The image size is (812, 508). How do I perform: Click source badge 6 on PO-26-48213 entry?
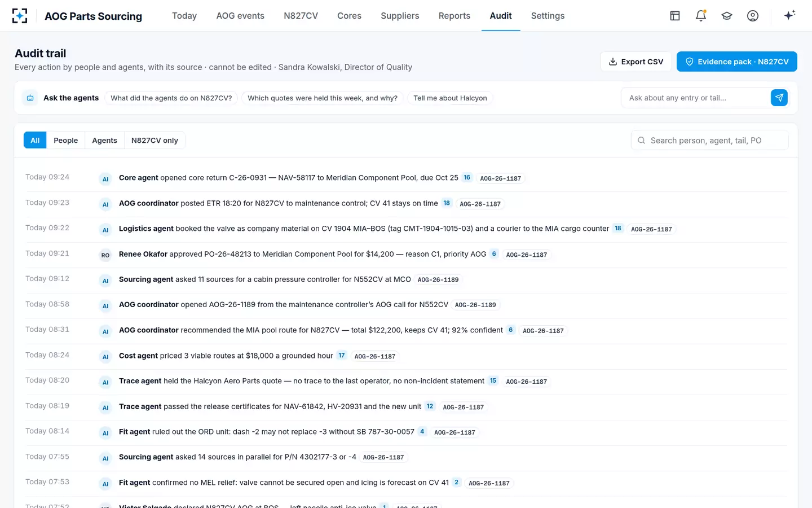[x=494, y=253]
